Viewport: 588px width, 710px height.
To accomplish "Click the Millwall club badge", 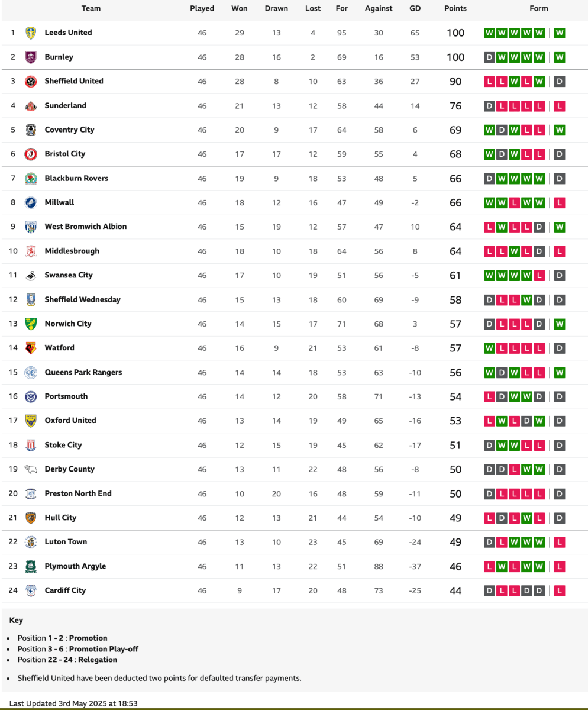I will pyautogui.click(x=31, y=202).
